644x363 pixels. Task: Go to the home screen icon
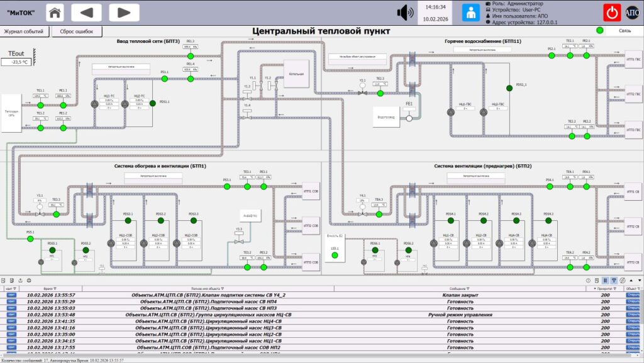click(55, 13)
